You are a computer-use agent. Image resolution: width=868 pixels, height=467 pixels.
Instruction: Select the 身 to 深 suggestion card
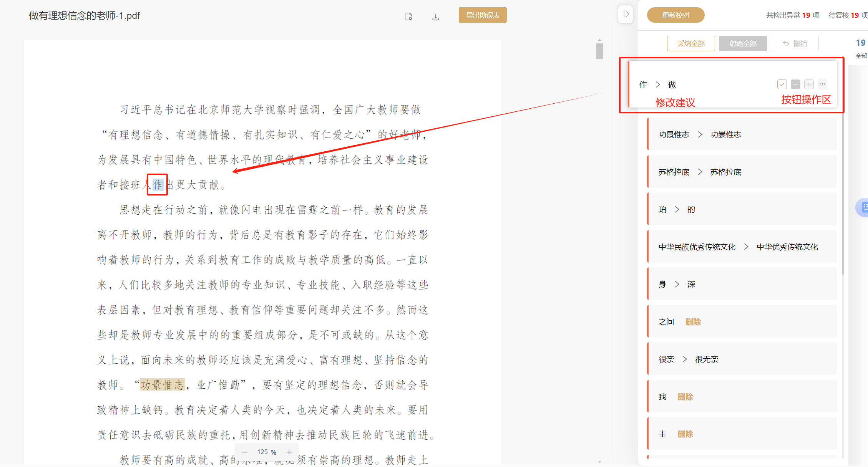(x=742, y=284)
